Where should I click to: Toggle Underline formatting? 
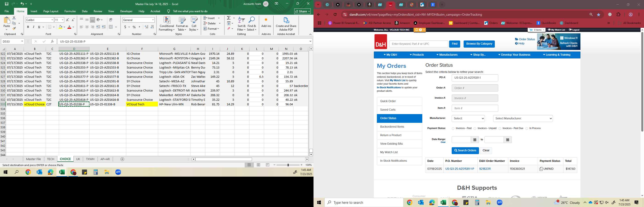click(x=39, y=27)
